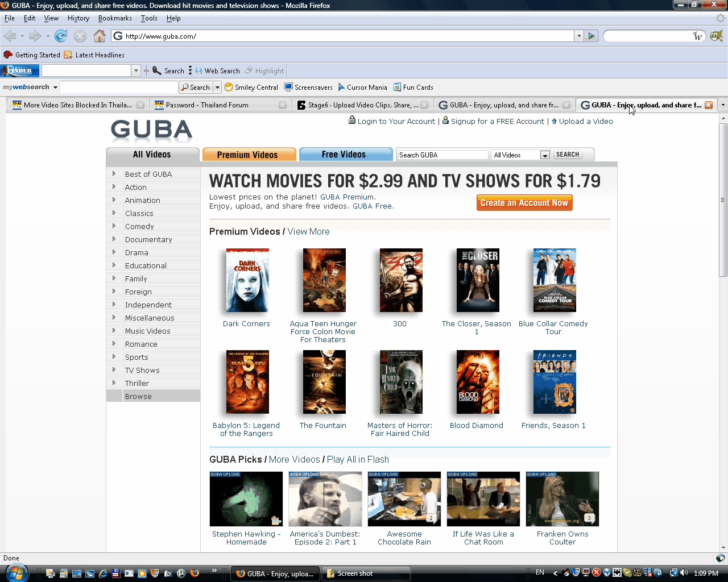Close the active GUBA tab
The height and width of the screenshot is (582, 728).
pyautogui.click(x=709, y=105)
